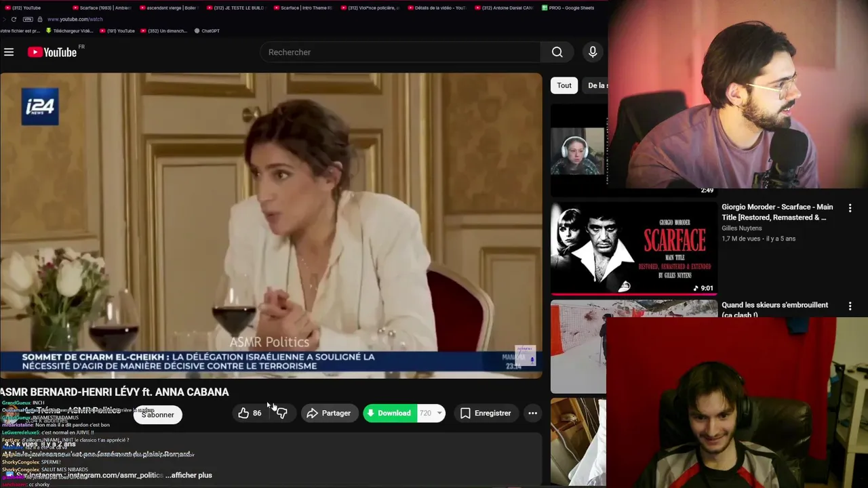Open 'Giorgio Moroder - Scarface' video title
This screenshot has width=868, height=488.
(777, 212)
